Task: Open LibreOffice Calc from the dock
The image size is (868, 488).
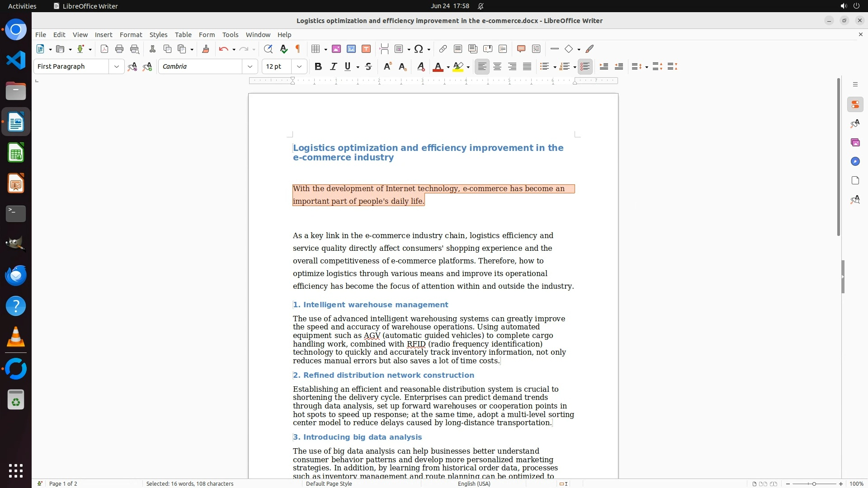Action: tap(16, 153)
